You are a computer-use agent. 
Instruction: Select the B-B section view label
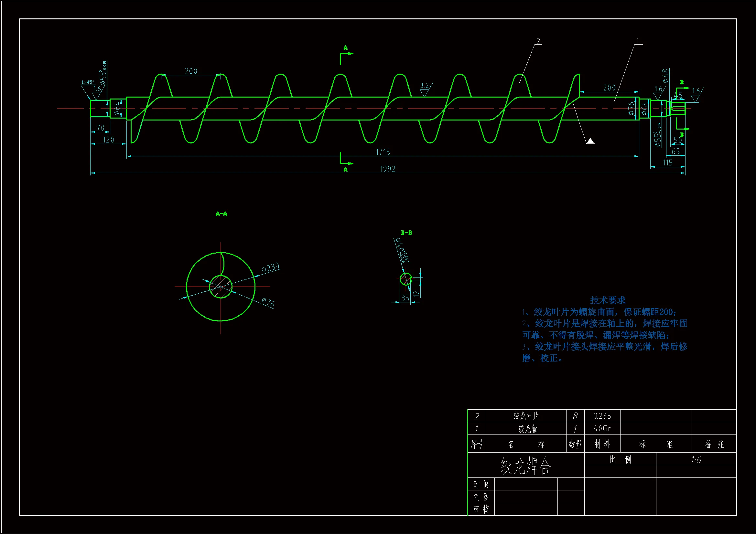(406, 233)
